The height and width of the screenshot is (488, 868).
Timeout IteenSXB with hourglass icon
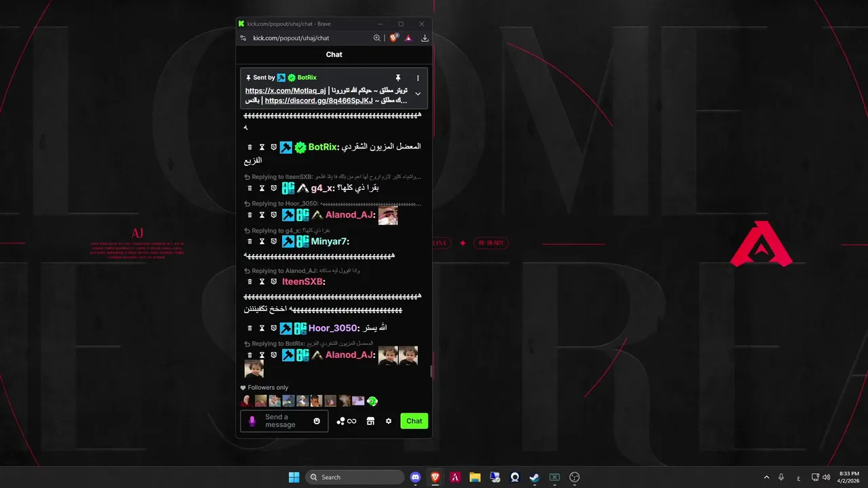pyautogui.click(x=262, y=281)
